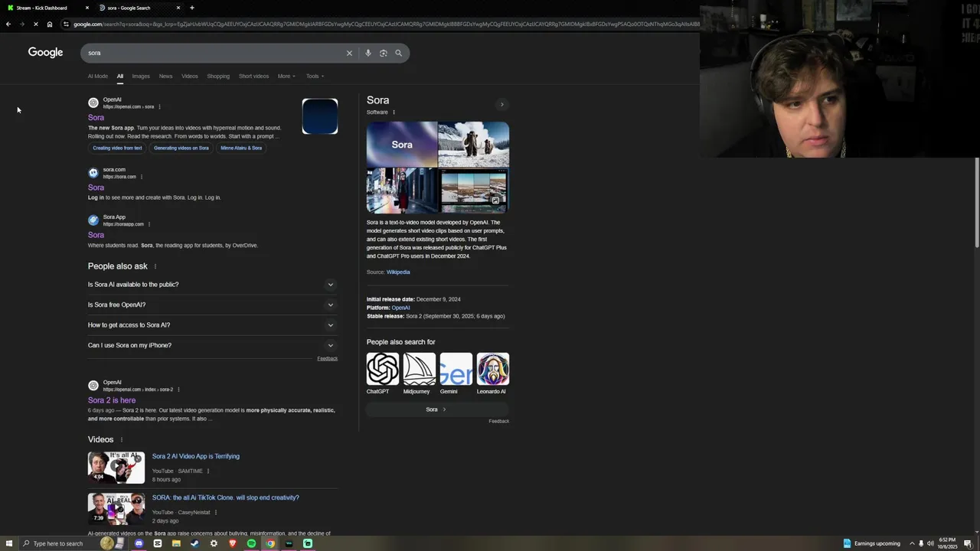The height and width of the screenshot is (551, 980).
Task: Open Discord from the taskbar
Action: coord(139,543)
